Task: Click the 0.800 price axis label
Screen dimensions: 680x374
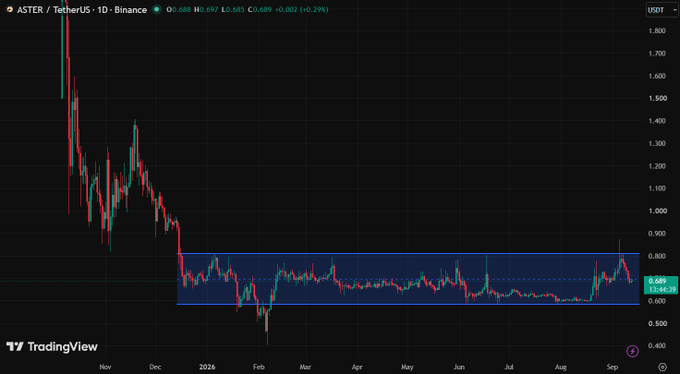Action: (657, 256)
